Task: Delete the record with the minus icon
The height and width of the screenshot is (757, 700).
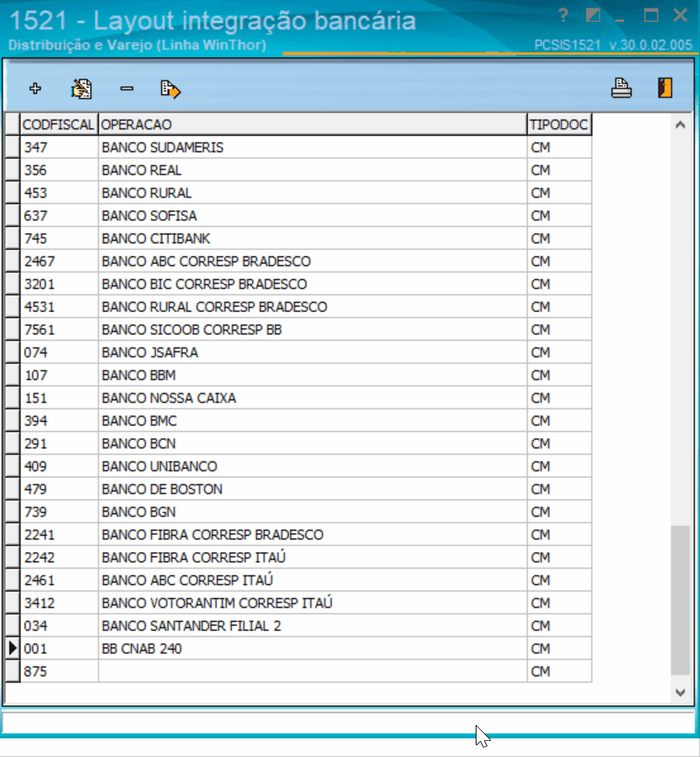Action: (x=127, y=89)
